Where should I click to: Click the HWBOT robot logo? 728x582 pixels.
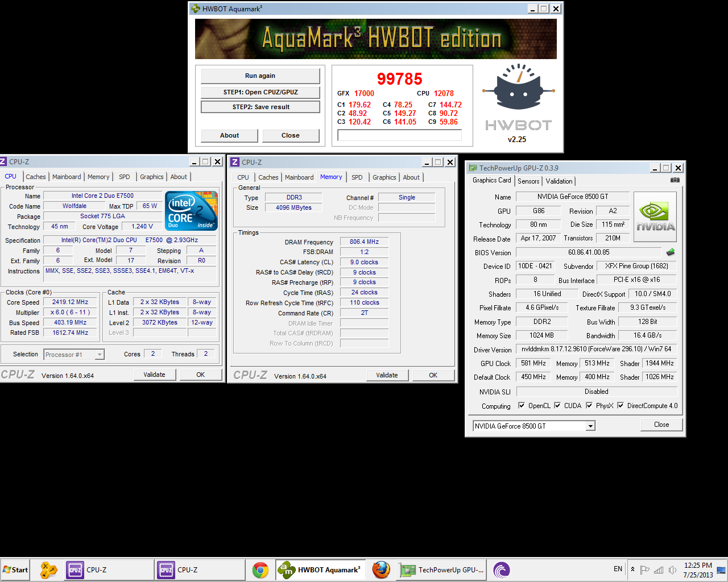click(518, 86)
